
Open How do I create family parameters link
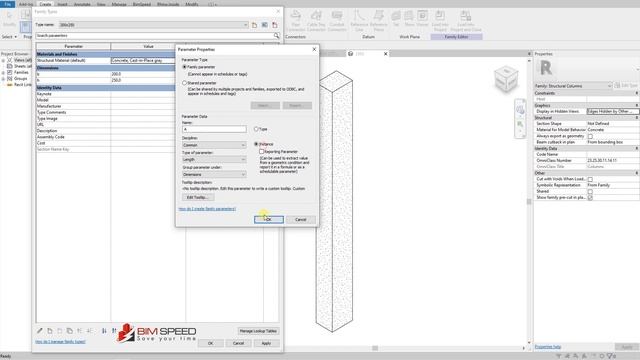coord(207,209)
